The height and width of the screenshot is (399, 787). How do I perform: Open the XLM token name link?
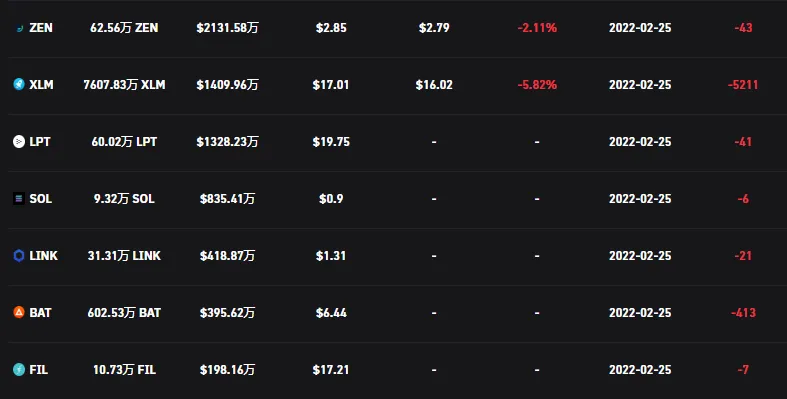(41, 85)
